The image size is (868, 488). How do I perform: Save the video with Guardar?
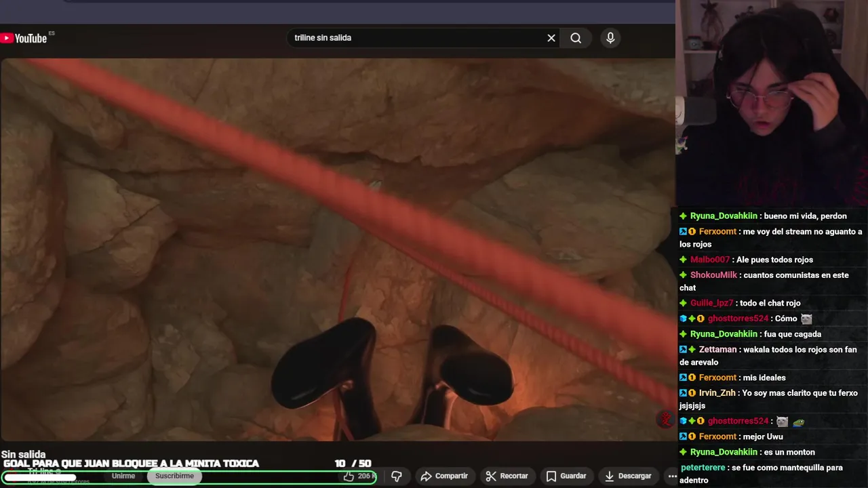point(566,476)
